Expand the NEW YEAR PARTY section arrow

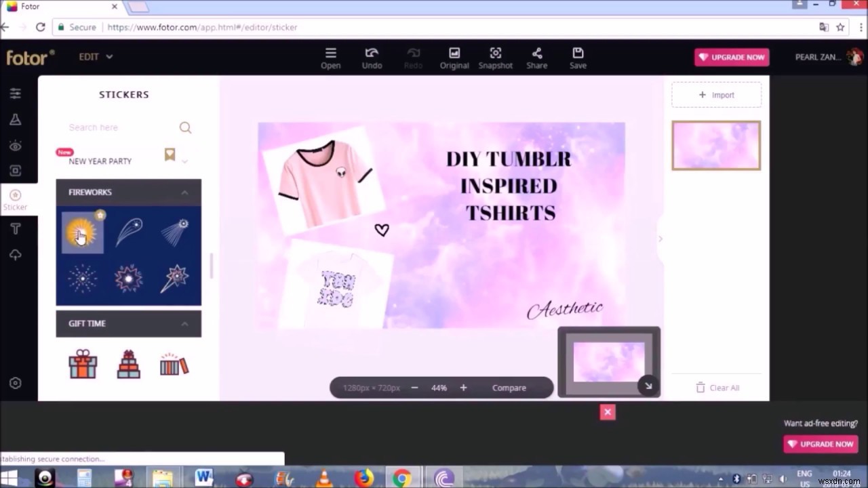(183, 161)
